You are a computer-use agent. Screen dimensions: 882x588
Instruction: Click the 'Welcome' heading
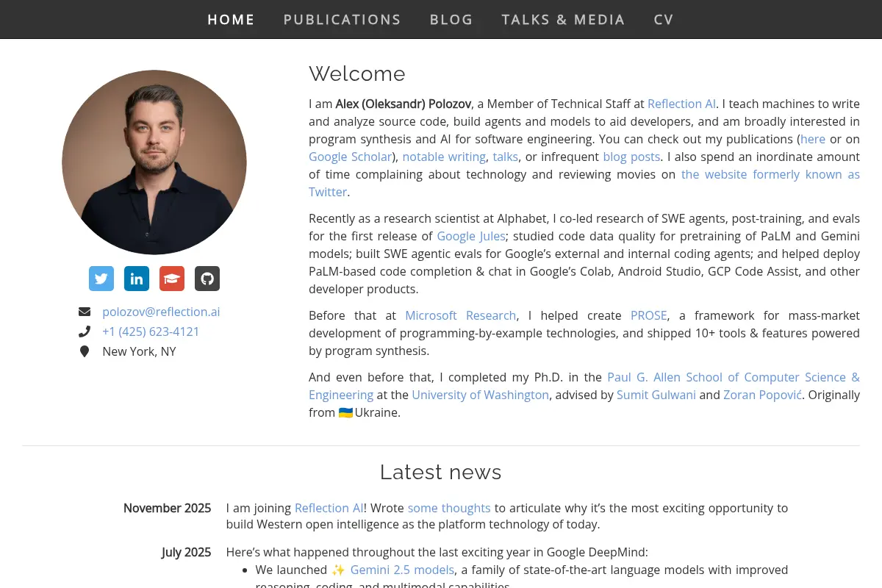(x=357, y=74)
